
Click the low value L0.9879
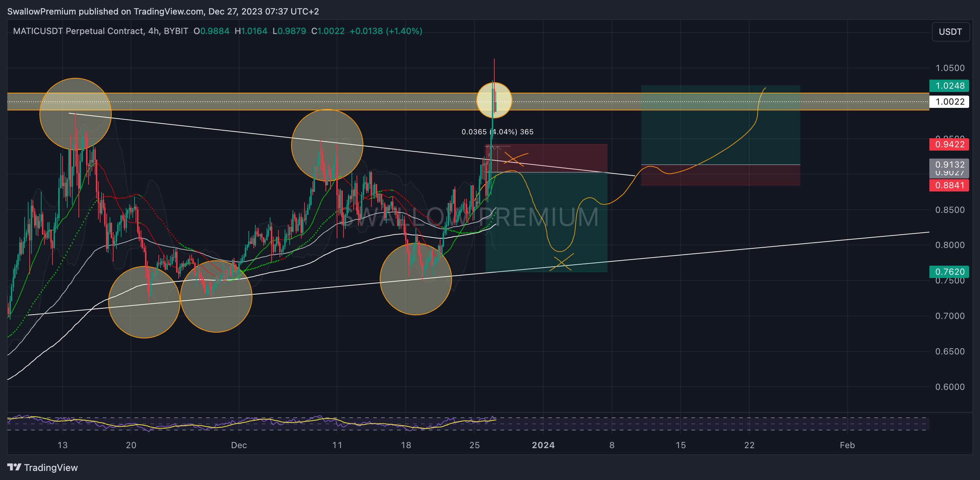click(x=289, y=31)
